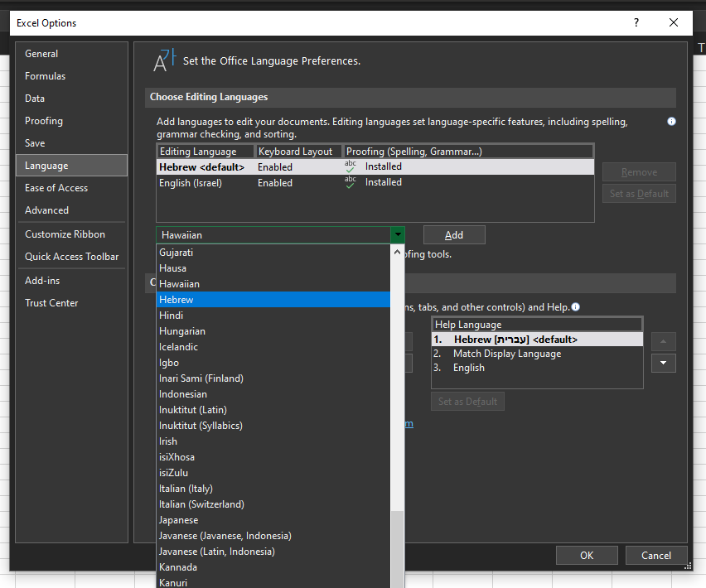Click the Cancel button

coord(656,555)
